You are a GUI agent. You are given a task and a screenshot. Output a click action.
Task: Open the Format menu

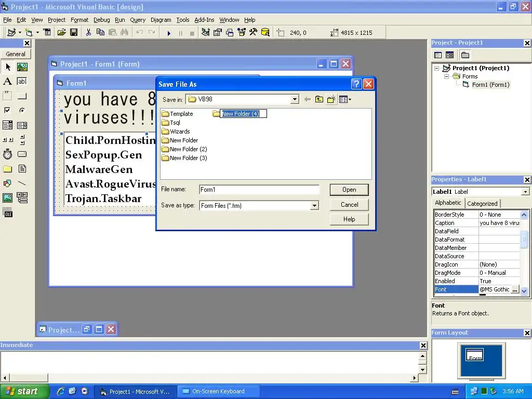[x=79, y=20]
